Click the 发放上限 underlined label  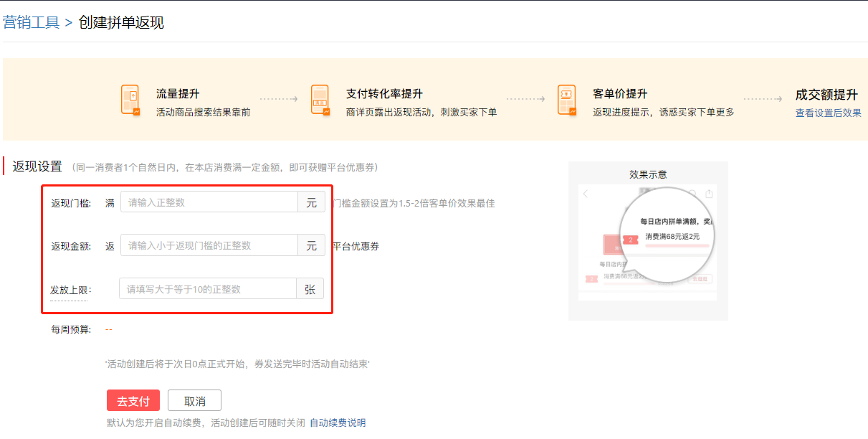68,290
